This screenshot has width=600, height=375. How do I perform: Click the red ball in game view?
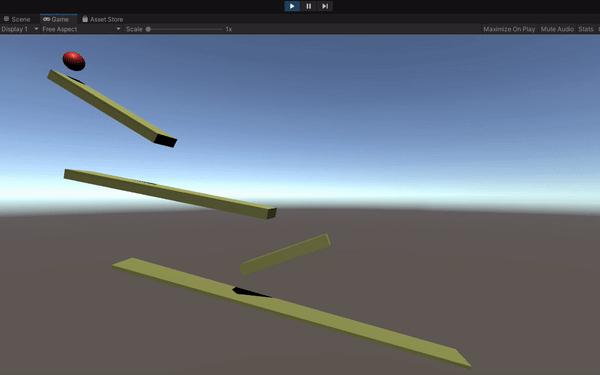74,61
